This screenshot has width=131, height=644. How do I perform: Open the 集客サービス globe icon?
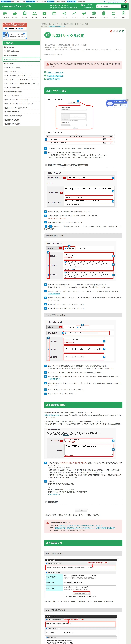94,14
